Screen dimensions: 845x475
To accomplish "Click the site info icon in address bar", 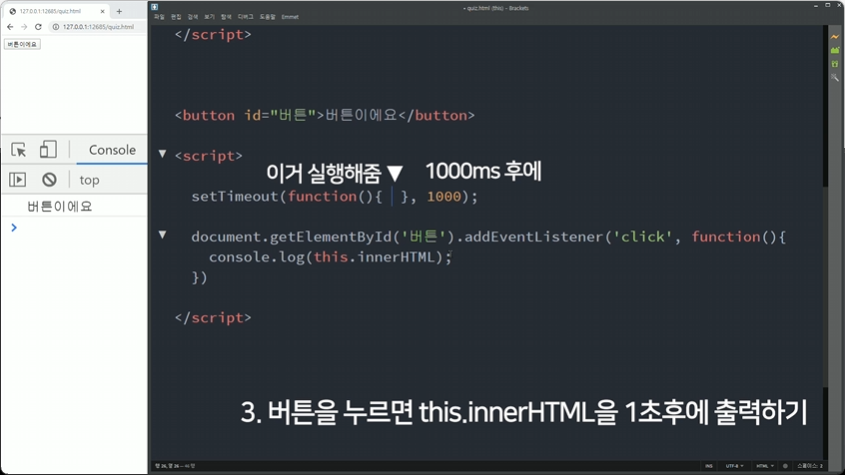I will pyautogui.click(x=56, y=26).
